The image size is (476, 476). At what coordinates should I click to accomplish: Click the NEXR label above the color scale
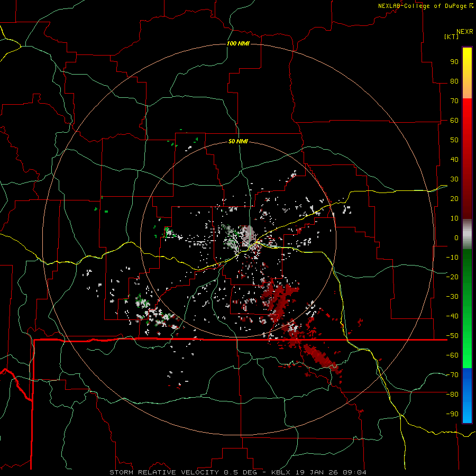click(464, 32)
